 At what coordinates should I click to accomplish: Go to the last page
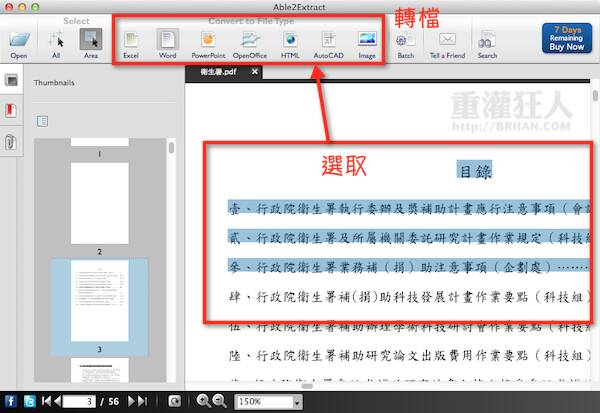tap(142, 401)
